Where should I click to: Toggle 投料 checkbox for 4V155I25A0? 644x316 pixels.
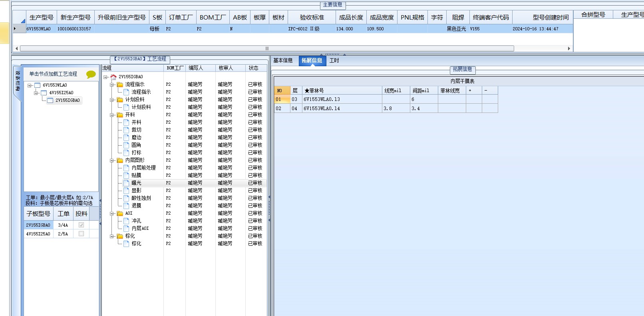[x=81, y=234]
